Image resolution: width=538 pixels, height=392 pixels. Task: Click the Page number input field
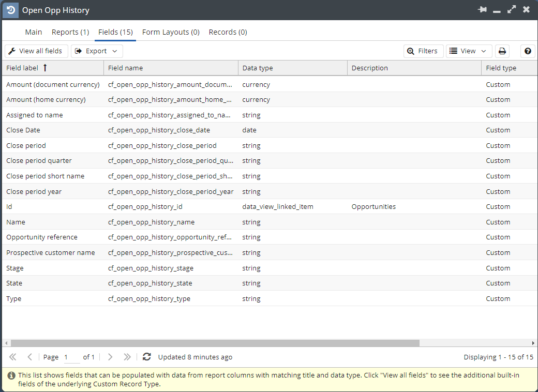(71, 357)
